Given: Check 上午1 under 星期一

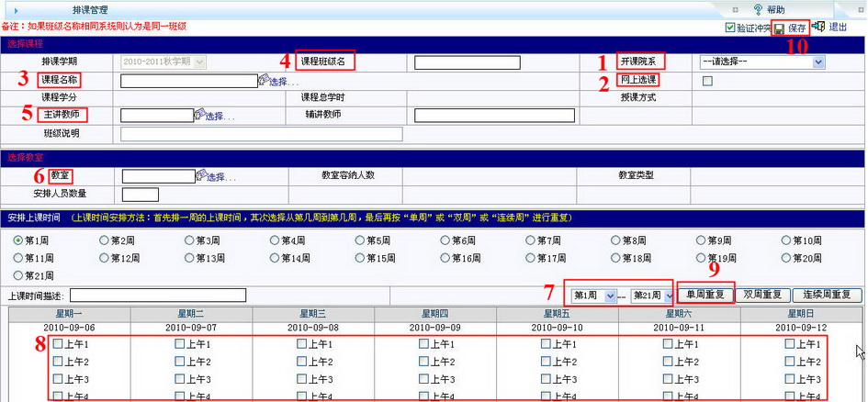Looking at the screenshot, I should tap(58, 344).
